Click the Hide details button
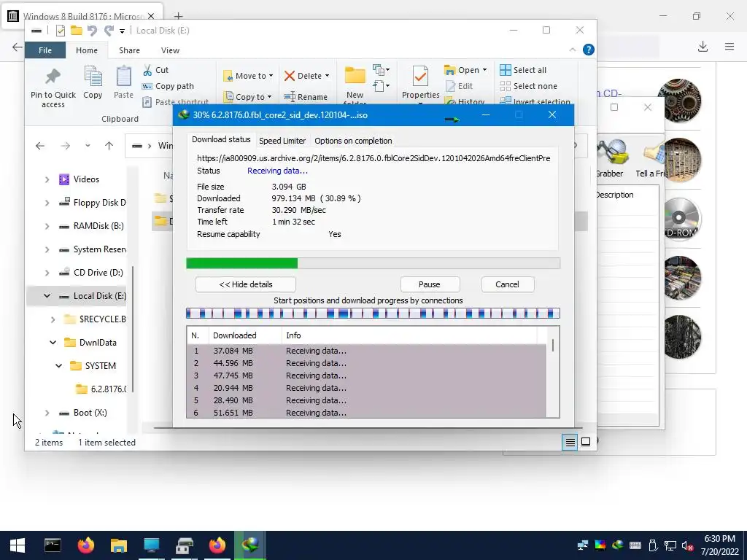 coord(246,284)
